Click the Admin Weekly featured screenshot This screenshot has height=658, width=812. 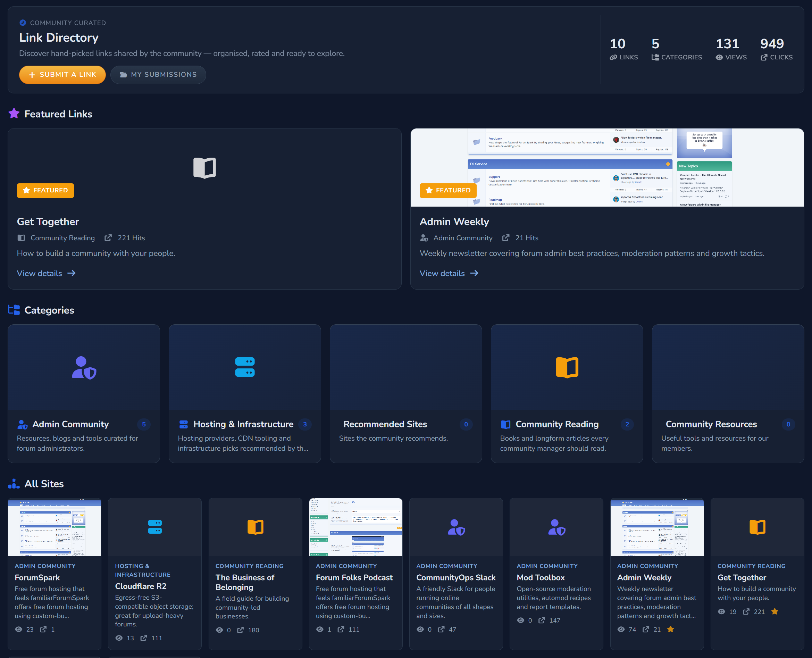607,167
